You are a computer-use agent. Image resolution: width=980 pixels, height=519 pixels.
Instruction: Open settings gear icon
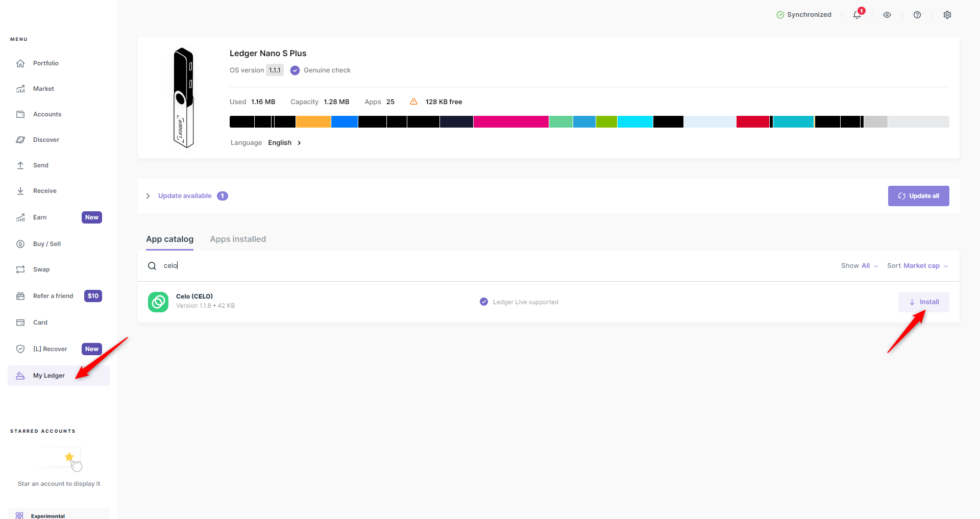point(947,15)
